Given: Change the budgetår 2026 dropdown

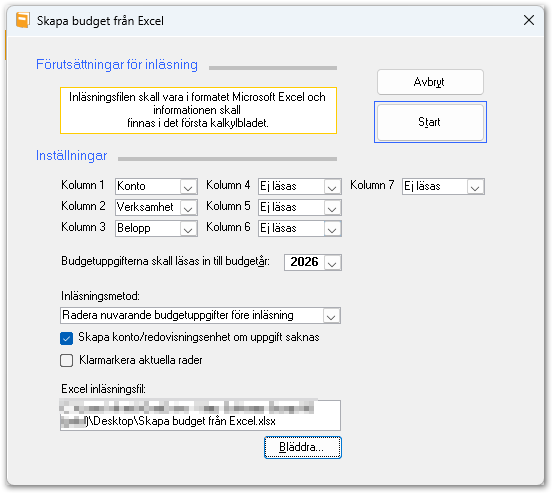Looking at the screenshot, I should click(313, 262).
